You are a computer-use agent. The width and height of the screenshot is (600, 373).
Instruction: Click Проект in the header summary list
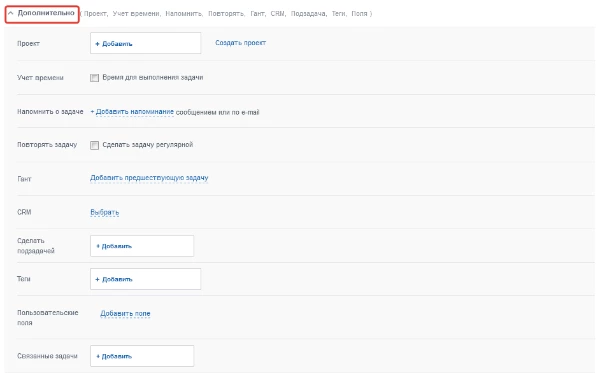[x=96, y=14]
